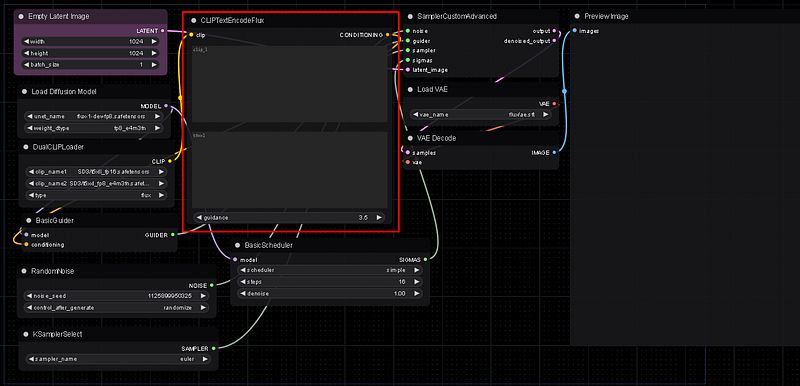This screenshot has width=800, height=386.
Task: Collapse the KSamplerSelect node title dot
Action: 26,334
